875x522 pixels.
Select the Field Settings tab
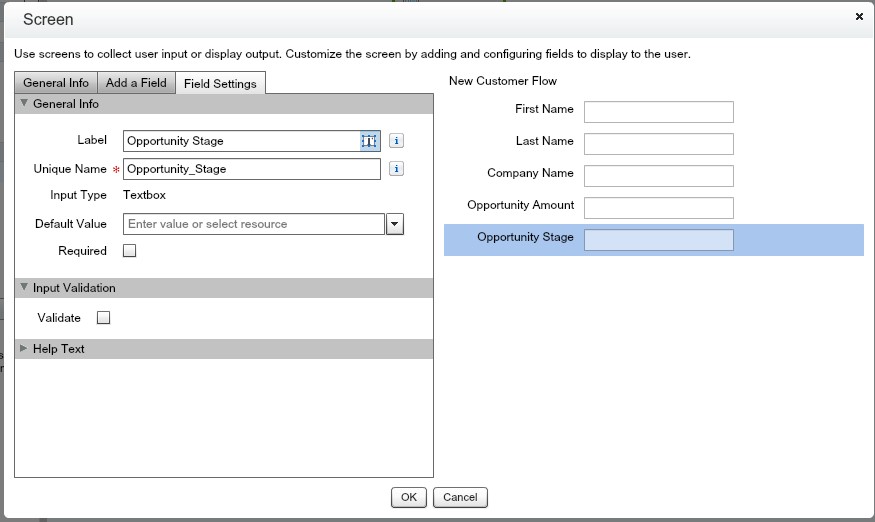click(220, 83)
